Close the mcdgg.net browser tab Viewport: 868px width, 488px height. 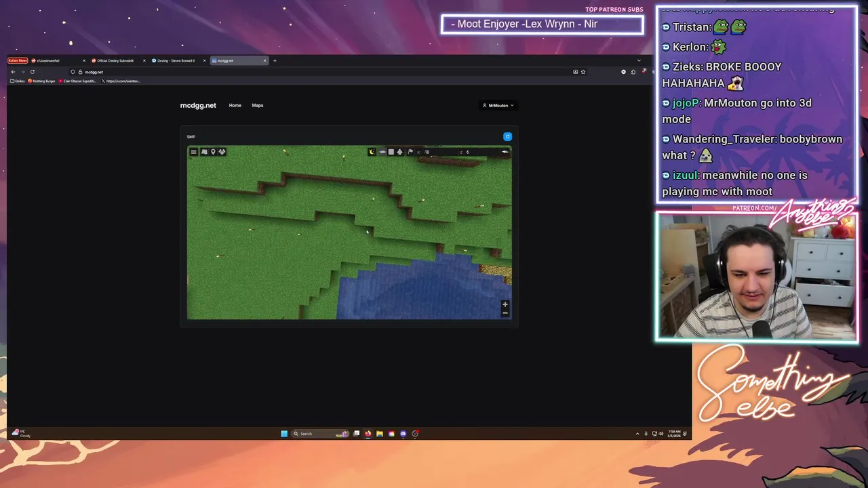pos(264,60)
